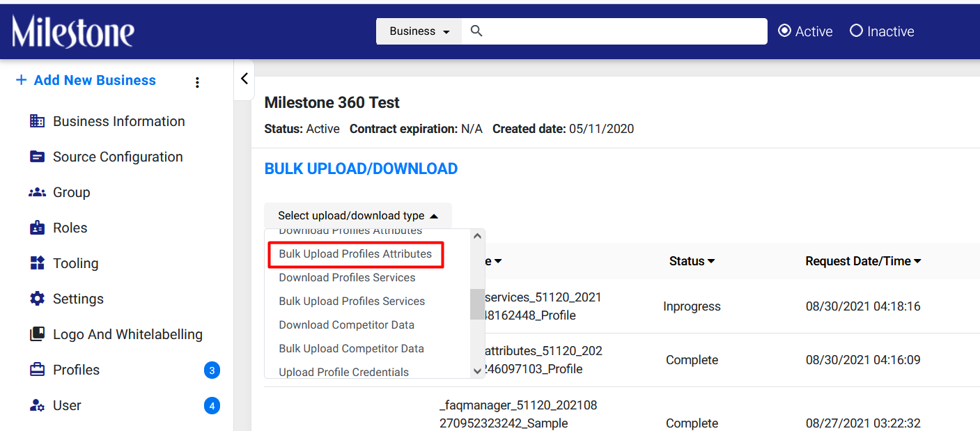Click the User count badge showing 4
980x431 pixels.
pyautogui.click(x=212, y=405)
